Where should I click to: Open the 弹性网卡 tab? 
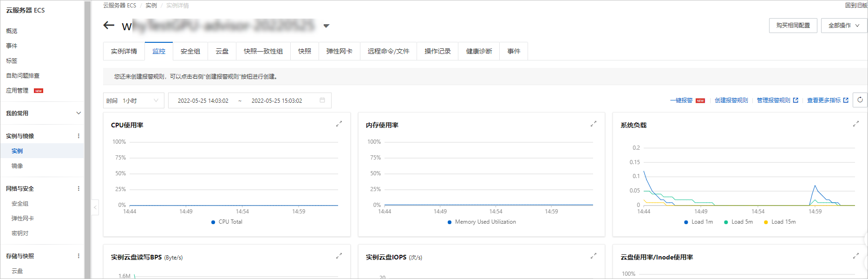click(x=339, y=51)
